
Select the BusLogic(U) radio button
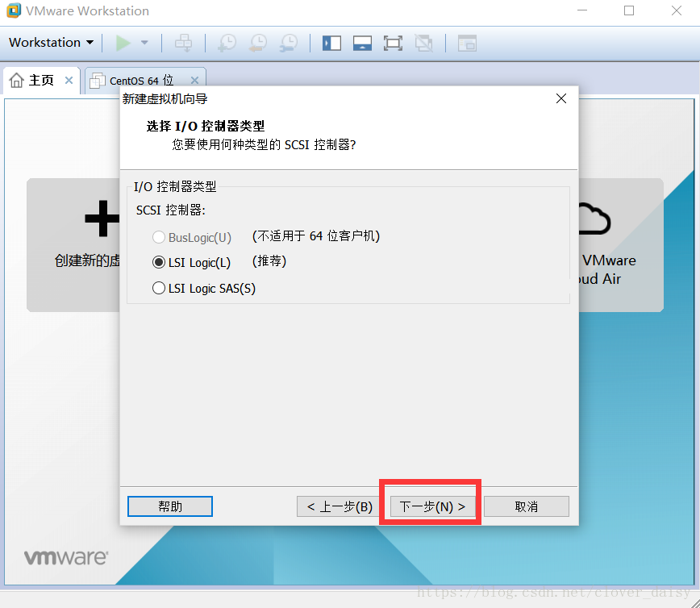pos(159,237)
